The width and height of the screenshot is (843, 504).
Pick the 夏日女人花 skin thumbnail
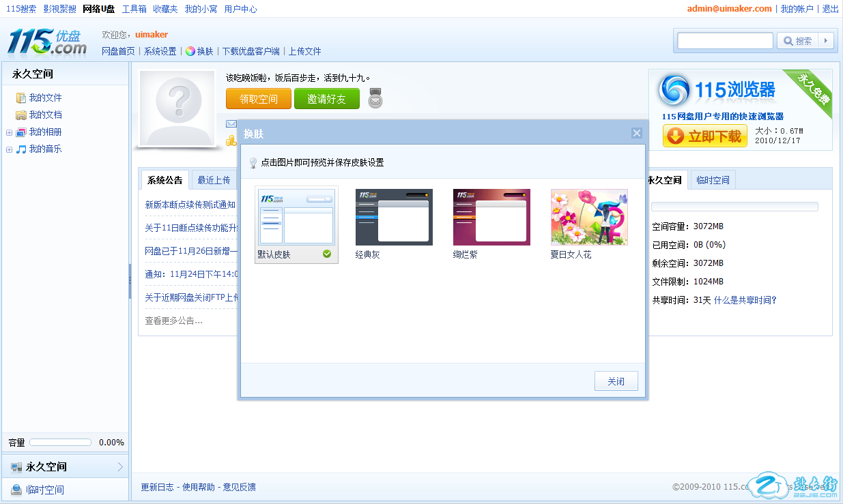coord(589,217)
